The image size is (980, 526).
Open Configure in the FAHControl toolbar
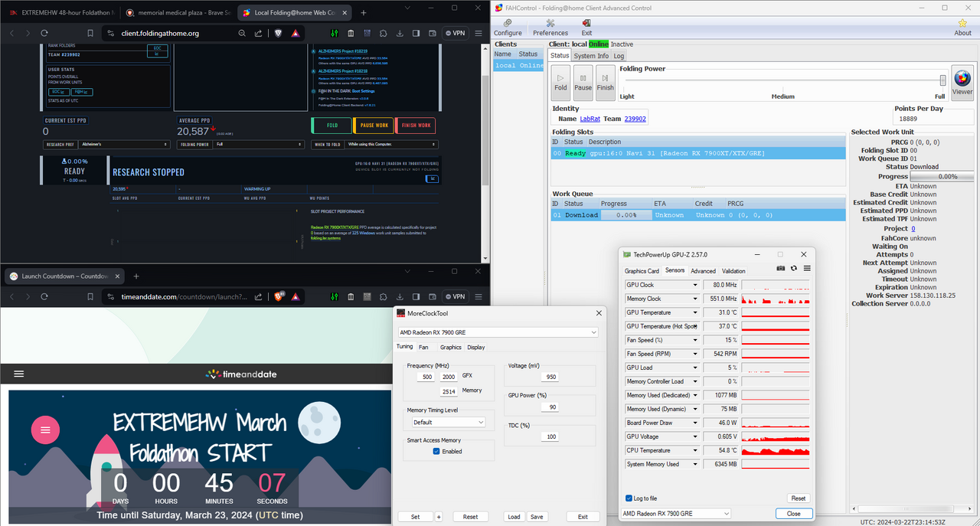[508, 28]
